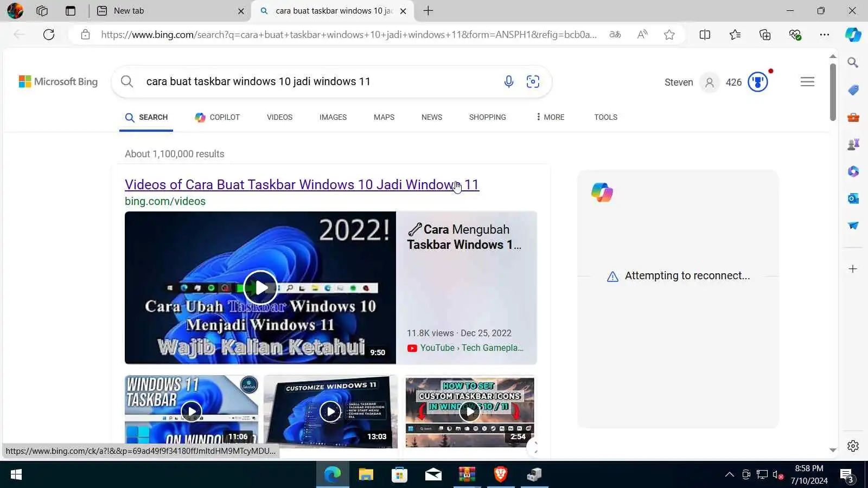Open 'Videos of Cara Buat Taskbar' link
Viewport: 868px width, 488px height.
302,185
